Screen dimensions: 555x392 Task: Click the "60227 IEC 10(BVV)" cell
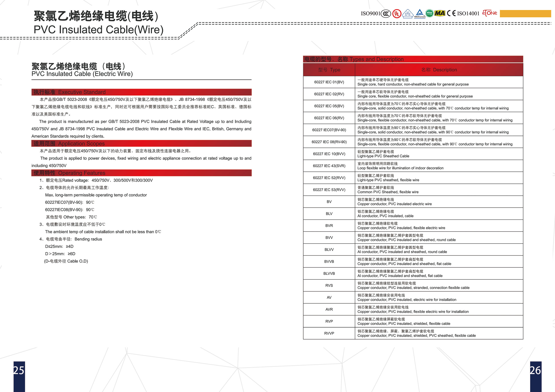pos(329,154)
